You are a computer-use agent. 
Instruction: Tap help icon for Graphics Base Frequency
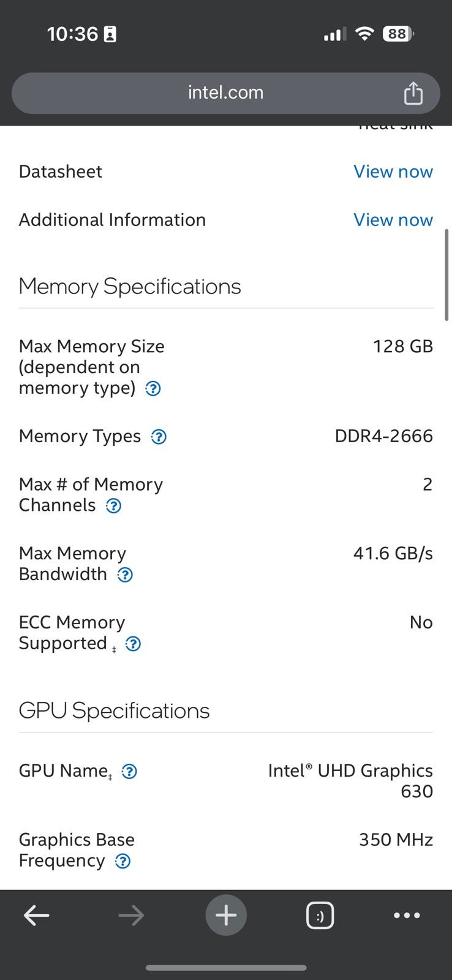pyautogui.click(x=123, y=861)
